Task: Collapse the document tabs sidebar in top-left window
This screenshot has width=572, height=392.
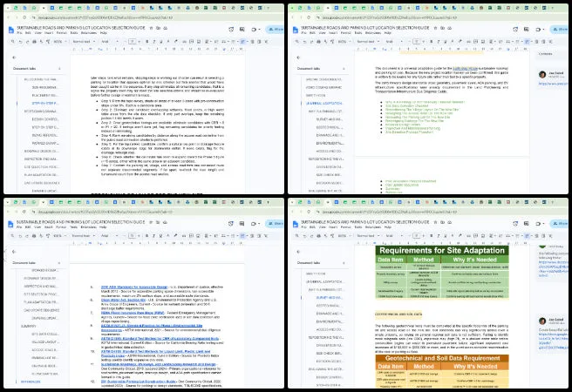Action: tap(14, 57)
